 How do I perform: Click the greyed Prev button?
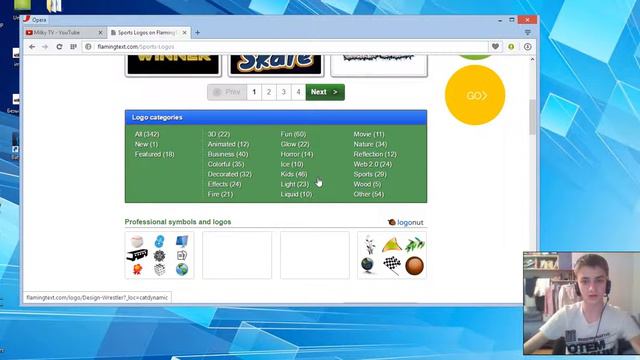pos(227,92)
